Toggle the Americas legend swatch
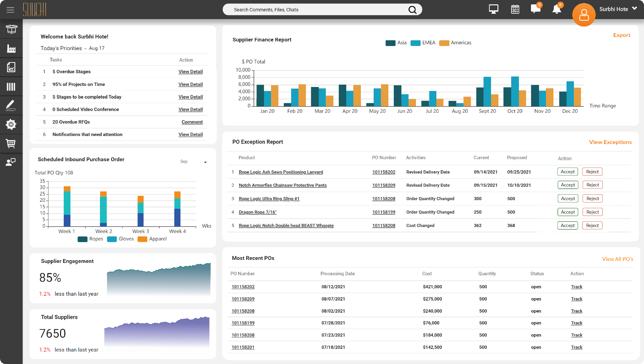644x364 pixels. (444, 43)
